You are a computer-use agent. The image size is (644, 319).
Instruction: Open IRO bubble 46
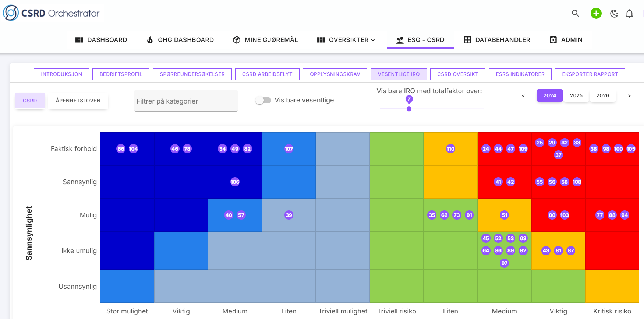(175, 149)
